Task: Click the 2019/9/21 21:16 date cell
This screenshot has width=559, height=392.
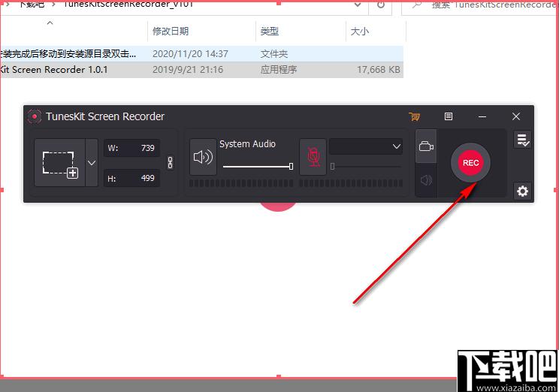Action: pyautogui.click(x=188, y=70)
